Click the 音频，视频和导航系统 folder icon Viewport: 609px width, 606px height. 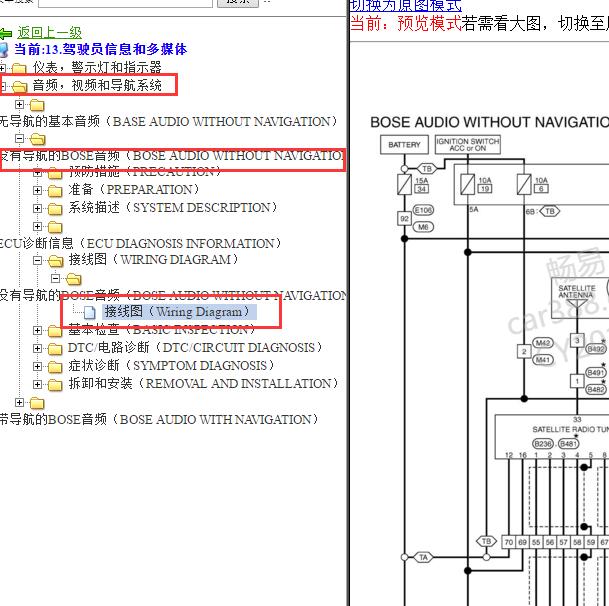pos(19,87)
